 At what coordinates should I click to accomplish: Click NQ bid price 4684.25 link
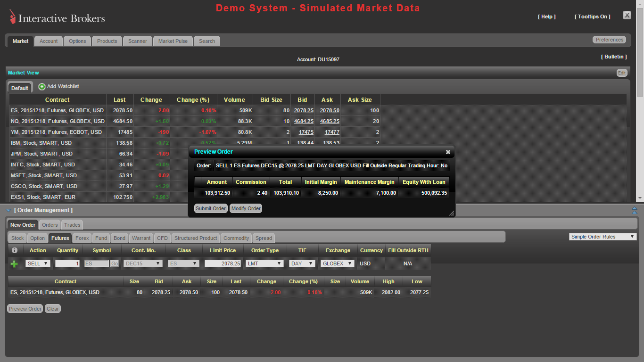[304, 121]
